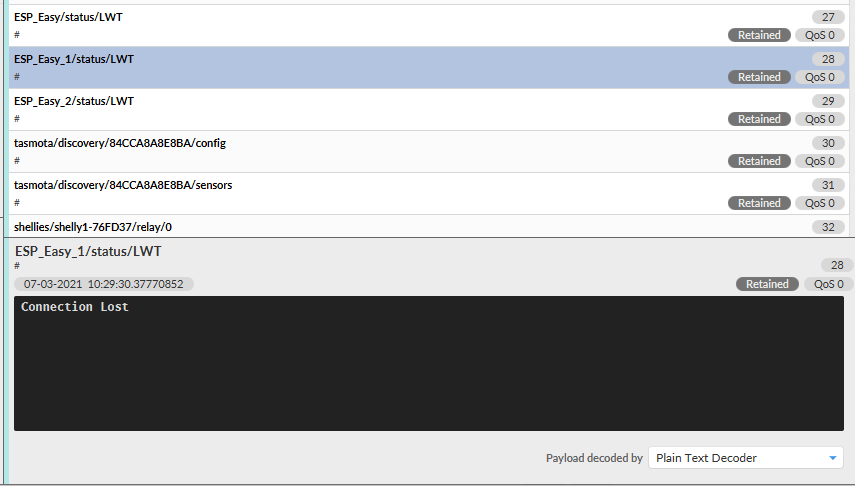
Task: Click the message number 32 badge
Action: click(x=827, y=227)
